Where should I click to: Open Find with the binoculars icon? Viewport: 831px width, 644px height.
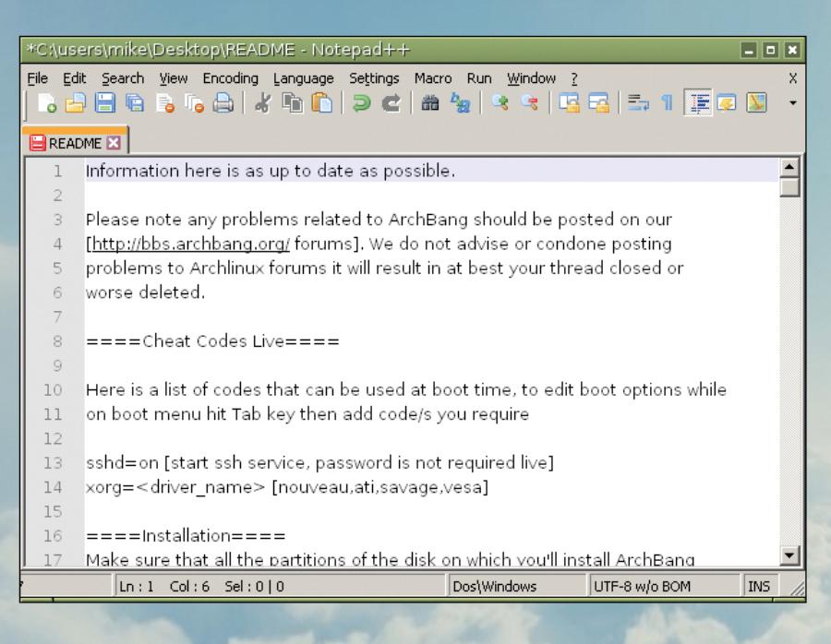(x=429, y=102)
